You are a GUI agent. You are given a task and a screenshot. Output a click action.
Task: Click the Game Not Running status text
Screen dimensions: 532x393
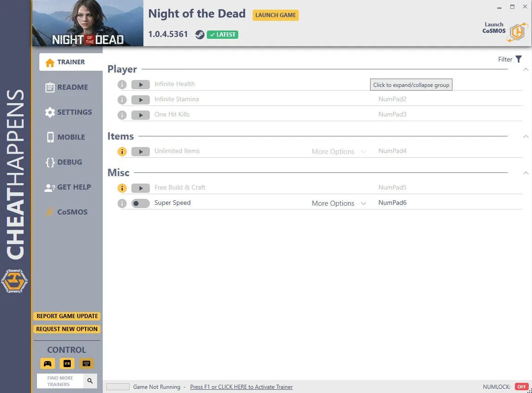click(156, 387)
